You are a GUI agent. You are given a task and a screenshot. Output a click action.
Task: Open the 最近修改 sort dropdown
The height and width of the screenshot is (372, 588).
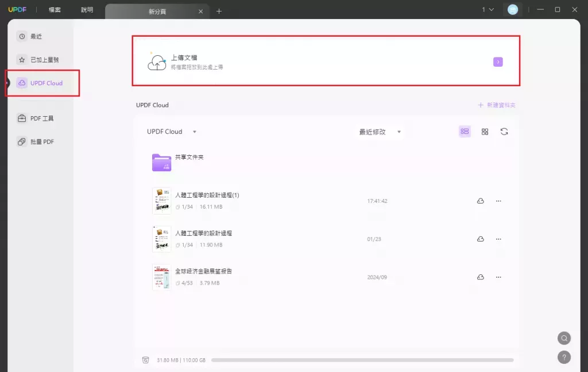click(x=380, y=132)
